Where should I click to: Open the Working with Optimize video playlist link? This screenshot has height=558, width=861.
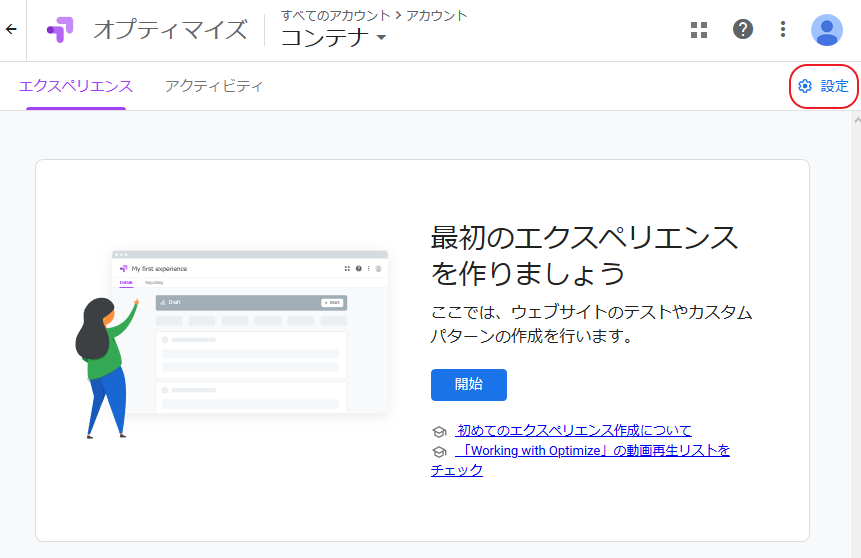pos(592,451)
